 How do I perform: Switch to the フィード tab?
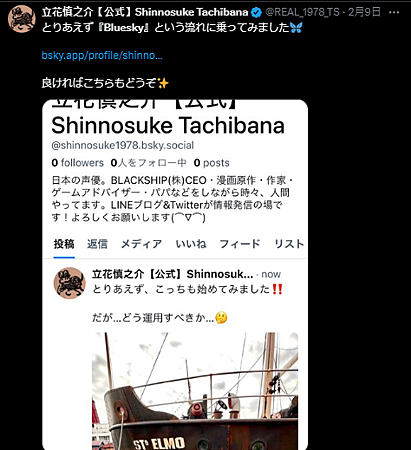click(x=240, y=244)
